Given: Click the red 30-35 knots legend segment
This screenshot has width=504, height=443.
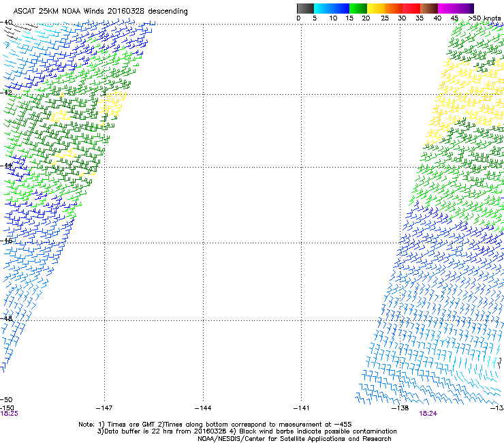Looking at the screenshot, I should [x=411, y=8].
